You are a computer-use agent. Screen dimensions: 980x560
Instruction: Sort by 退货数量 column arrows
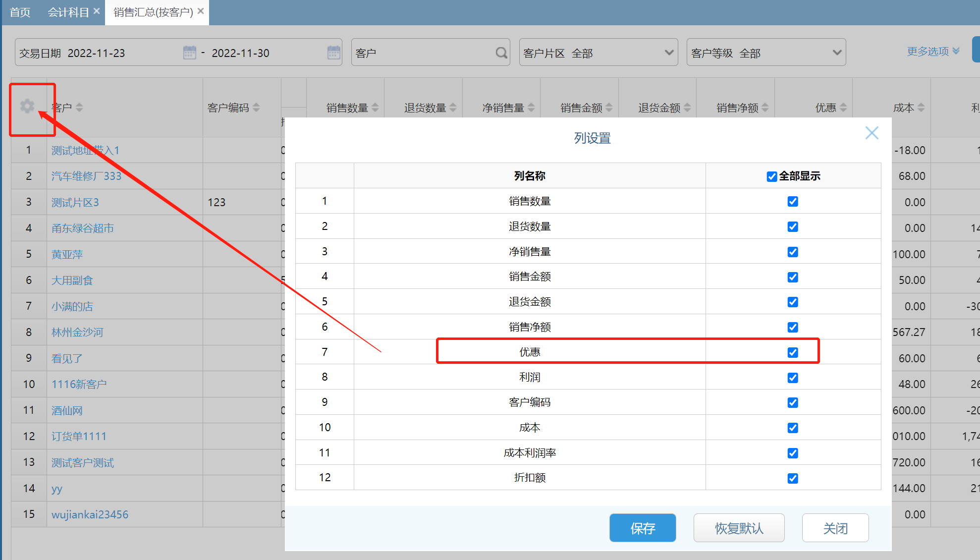[x=453, y=108]
